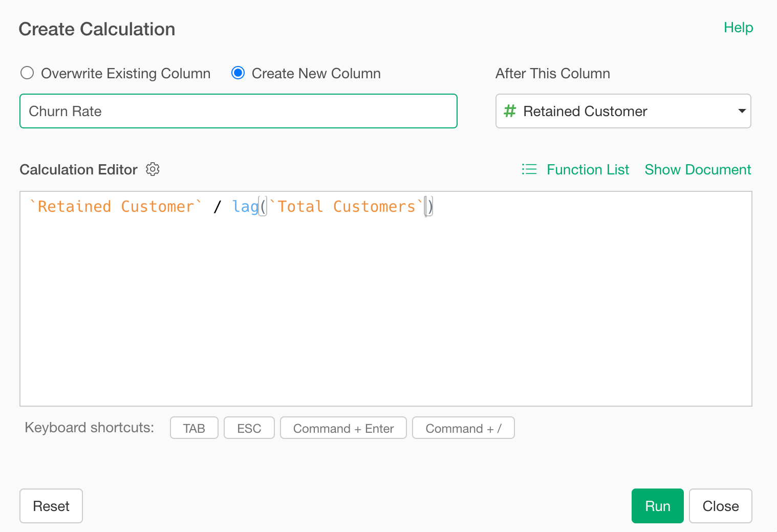Click the `Retained Customer` token in formula
777x532 pixels.
pyautogui.click(x=116, y=206)
